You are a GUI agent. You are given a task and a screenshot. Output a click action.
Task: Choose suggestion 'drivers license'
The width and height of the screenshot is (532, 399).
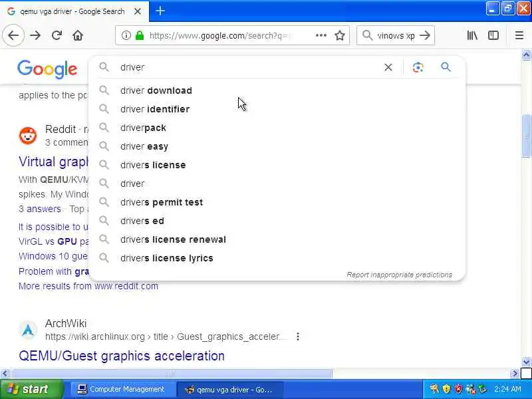(x=277, y=165)
